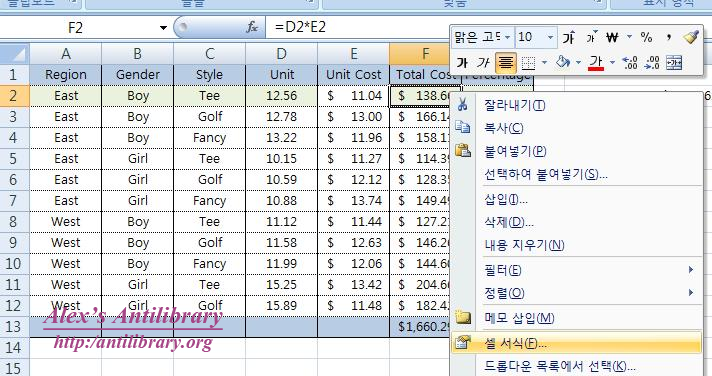Toggle bold in the mini toolbar
The width and height of the screenshot is (712, 376).
(x=462, y=63)
